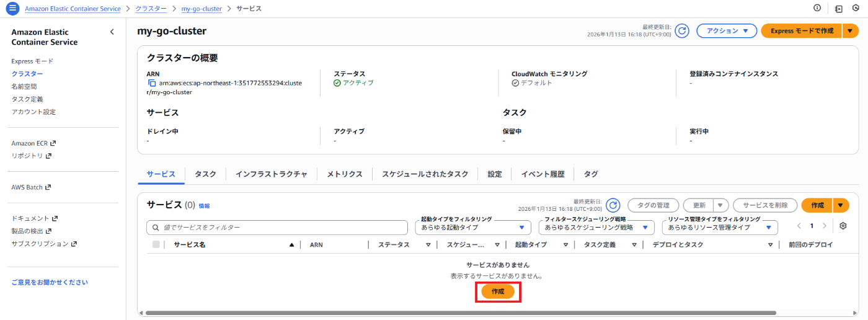Expand arrow next to 更新 button
868x320 pixels.
pos(720,205)
